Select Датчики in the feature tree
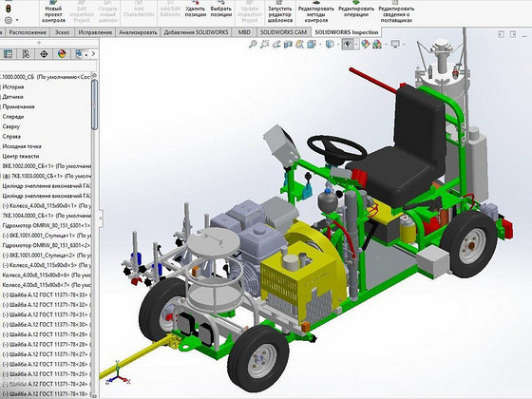Screen dimensions: 532x399 pyautogui.click(x=13, y=97)
